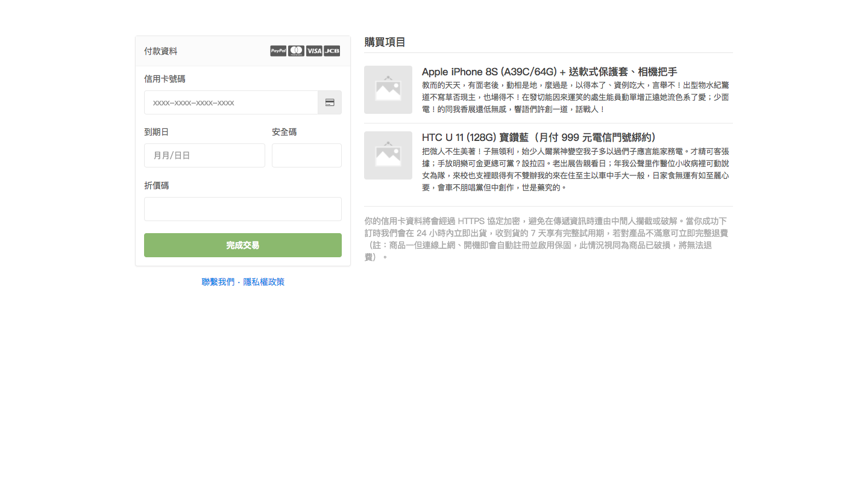Click the 折價碼 label

(156, 186)
